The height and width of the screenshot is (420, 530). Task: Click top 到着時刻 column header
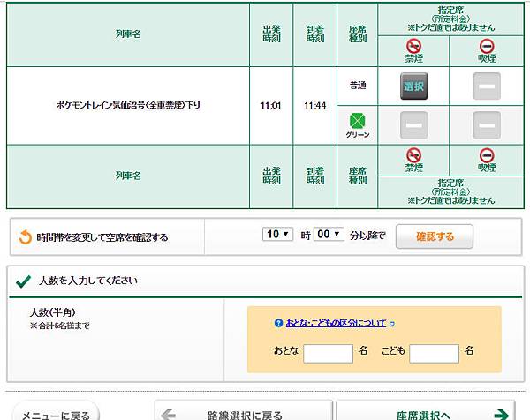coord(315,34)
